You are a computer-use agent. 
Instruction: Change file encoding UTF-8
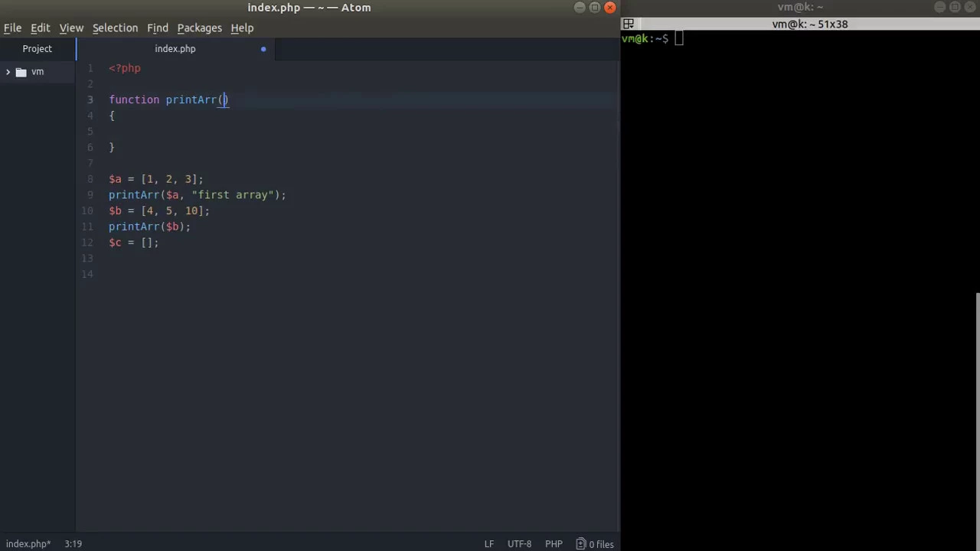519,544
